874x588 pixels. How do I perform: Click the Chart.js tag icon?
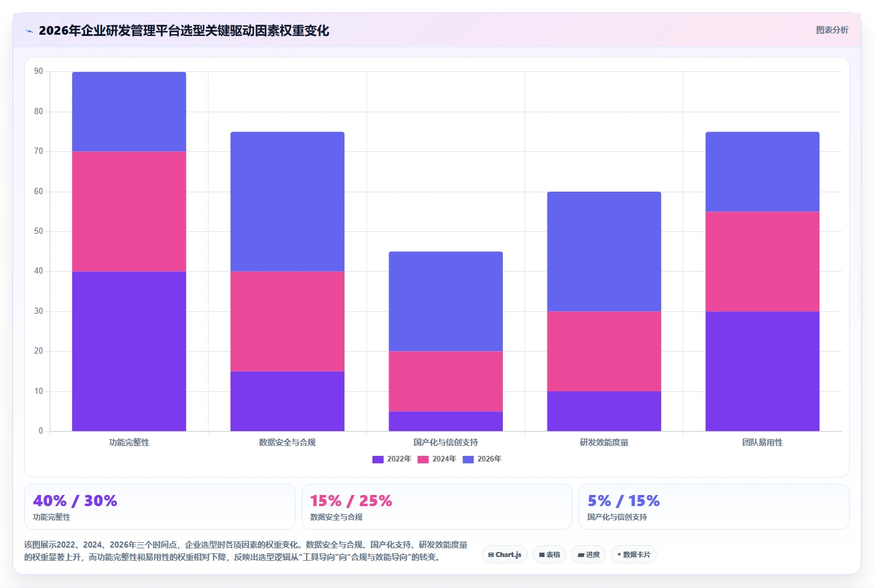coord(491,555)
